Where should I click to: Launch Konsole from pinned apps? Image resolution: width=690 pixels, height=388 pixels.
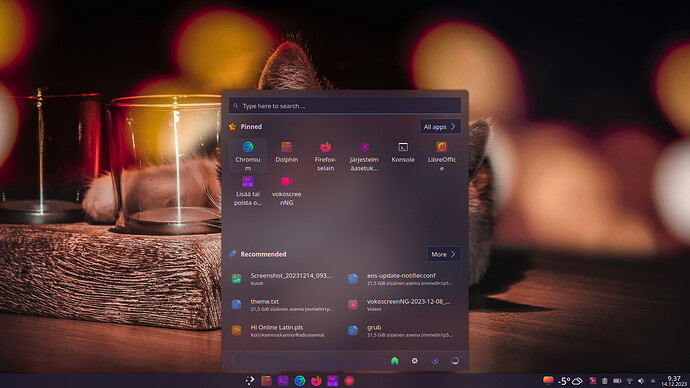coord(403,152)
